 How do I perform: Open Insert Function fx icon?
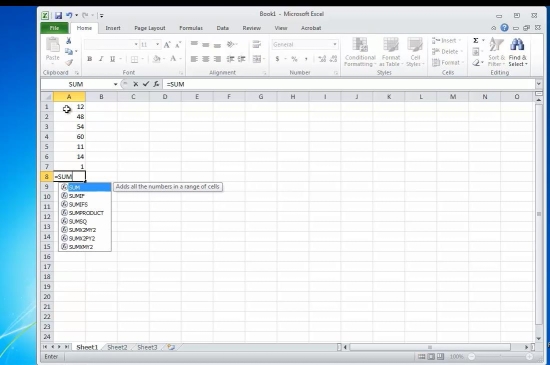pyautogui.click(x=156, y=84)
